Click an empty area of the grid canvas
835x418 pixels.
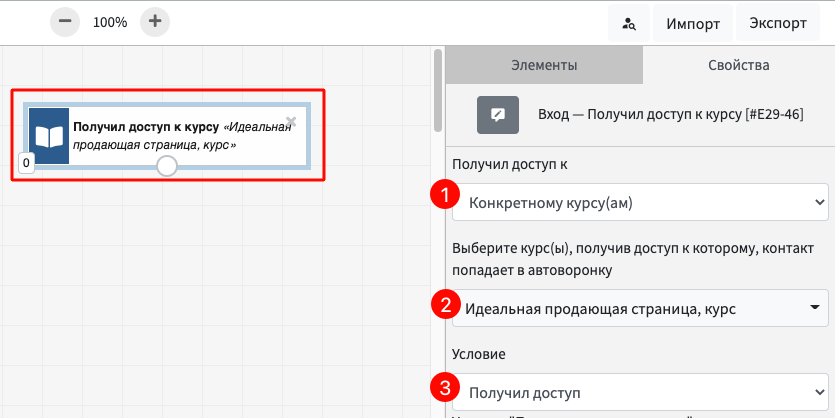220,300
